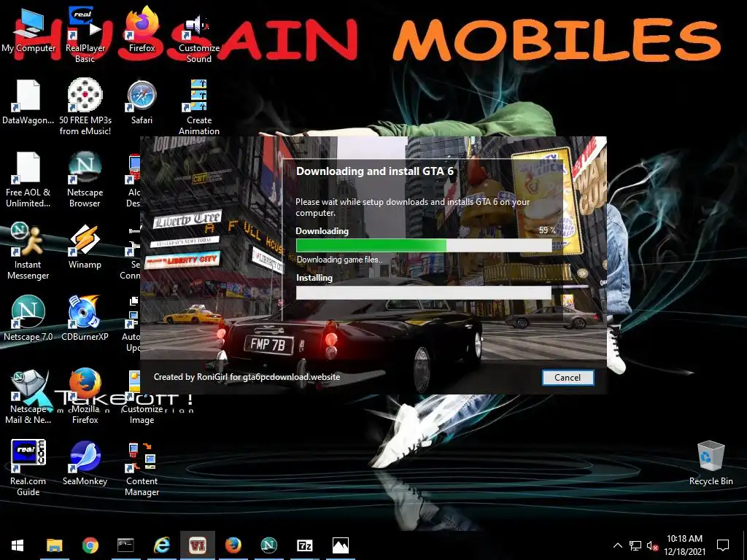Image resolution: width=747 pixels, height=560 pixels.
Task: Open RealPlayer Basic shortcut
Action: click(x=85, y=35)
